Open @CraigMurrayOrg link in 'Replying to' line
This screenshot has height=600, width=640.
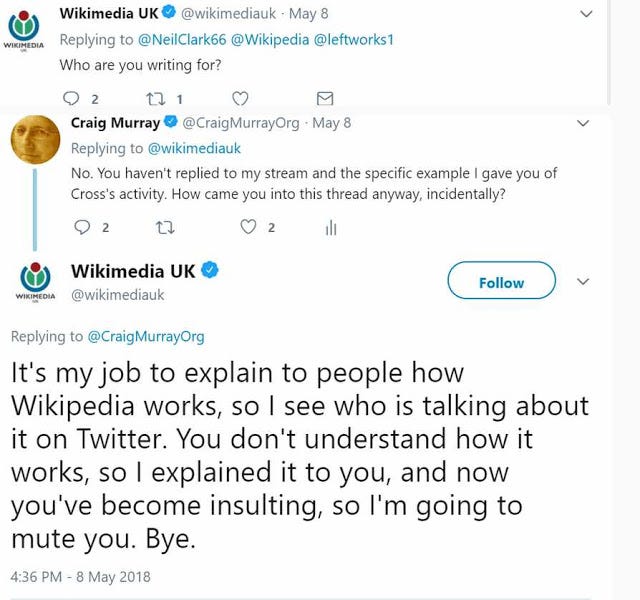pos(145,336)
